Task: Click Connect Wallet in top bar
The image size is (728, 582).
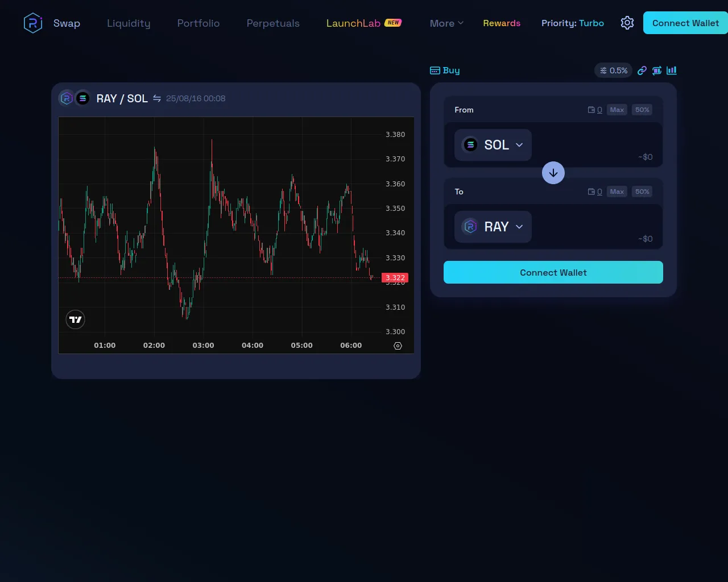Action: tap(685, 23)
